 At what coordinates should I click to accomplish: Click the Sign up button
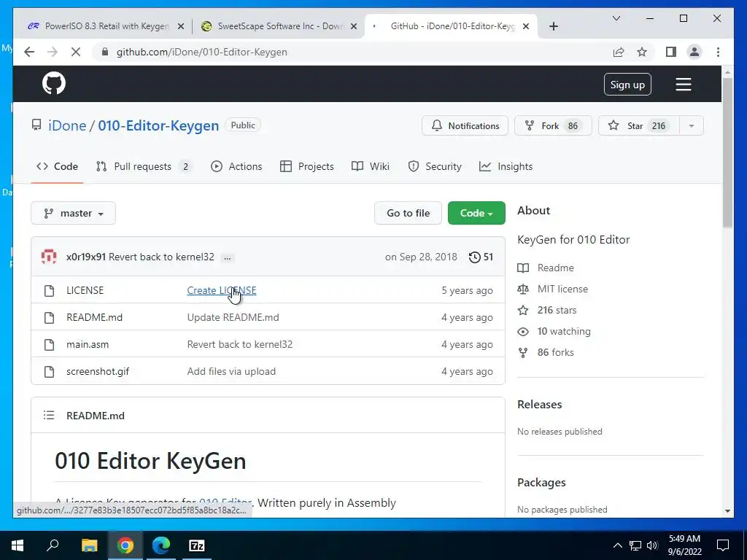627,85
